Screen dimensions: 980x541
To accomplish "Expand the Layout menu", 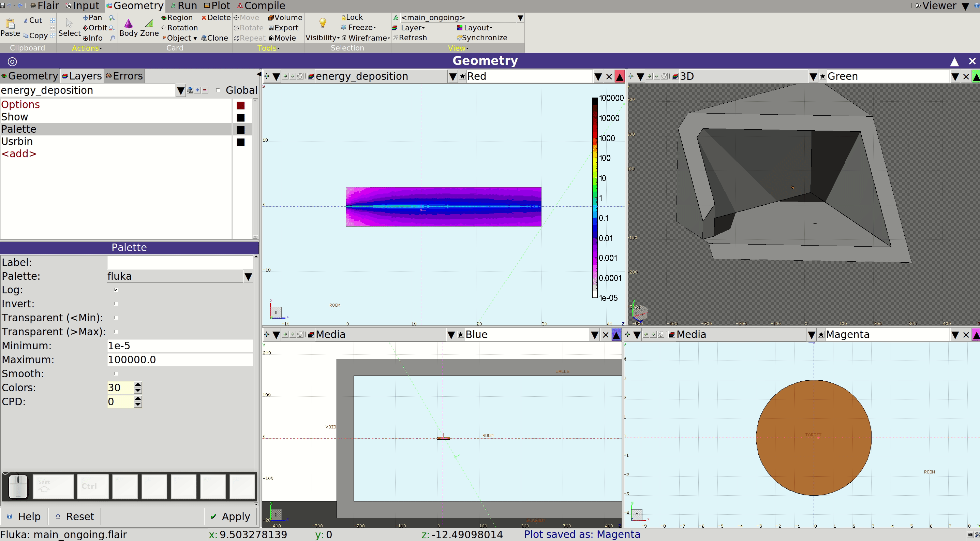I will coord(474,28).
